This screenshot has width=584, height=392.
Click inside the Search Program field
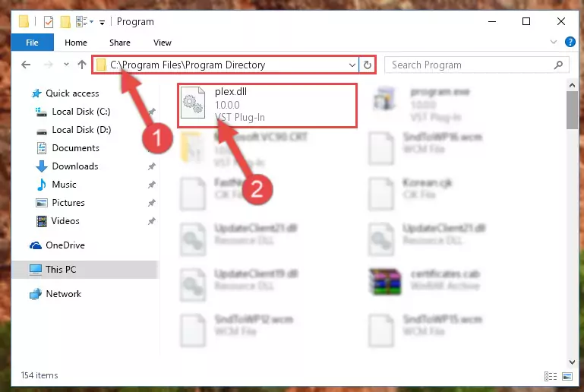point(469,65)
